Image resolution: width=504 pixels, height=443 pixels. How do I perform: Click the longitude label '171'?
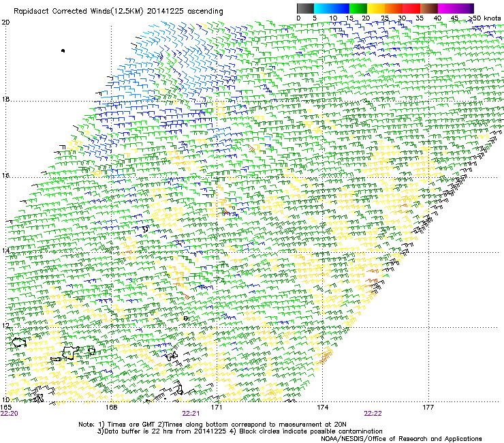pos(217,408)
